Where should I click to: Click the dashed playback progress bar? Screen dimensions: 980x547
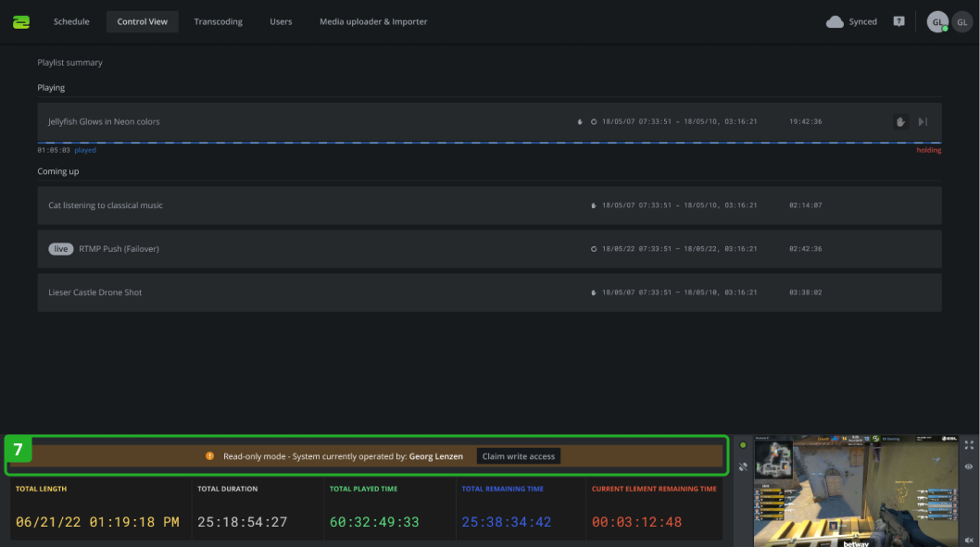(489, 143)
